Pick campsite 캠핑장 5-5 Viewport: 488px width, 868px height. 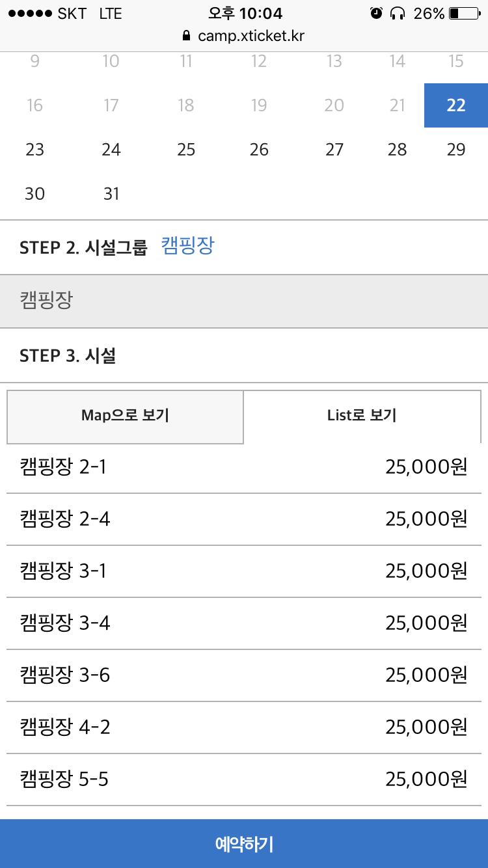click(244, 780)
